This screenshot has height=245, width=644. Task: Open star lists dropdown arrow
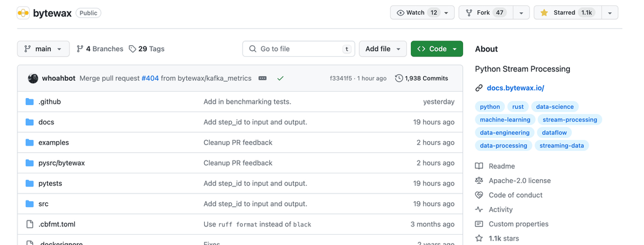(x=610, y=13)
